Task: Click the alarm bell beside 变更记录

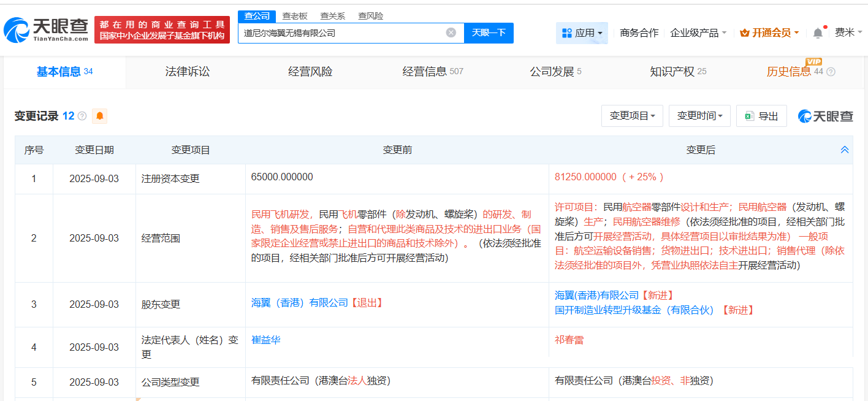Action: point(100,115)
